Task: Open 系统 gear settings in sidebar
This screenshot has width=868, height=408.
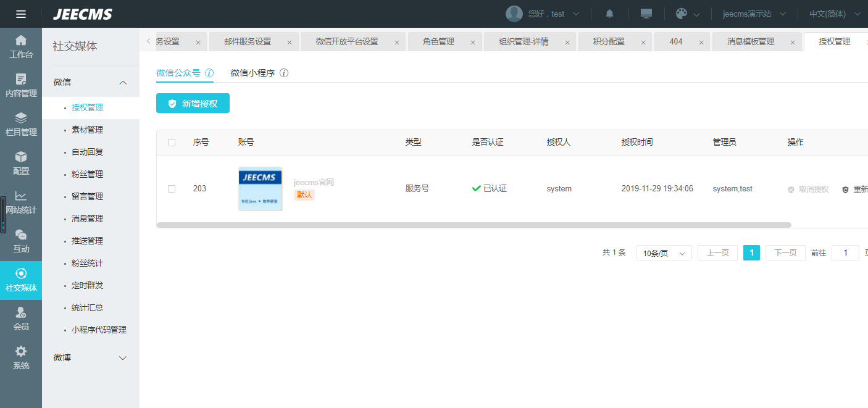Action: tap(21, 357)
